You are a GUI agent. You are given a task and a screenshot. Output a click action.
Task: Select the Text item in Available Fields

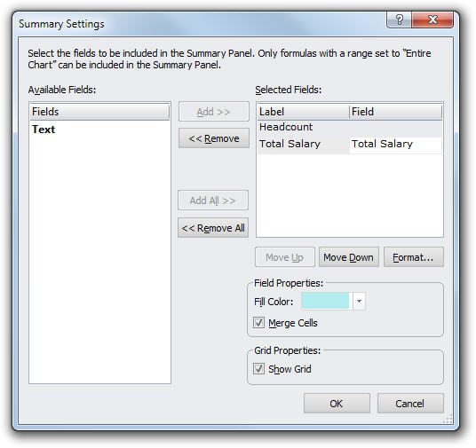coord(44,130)
